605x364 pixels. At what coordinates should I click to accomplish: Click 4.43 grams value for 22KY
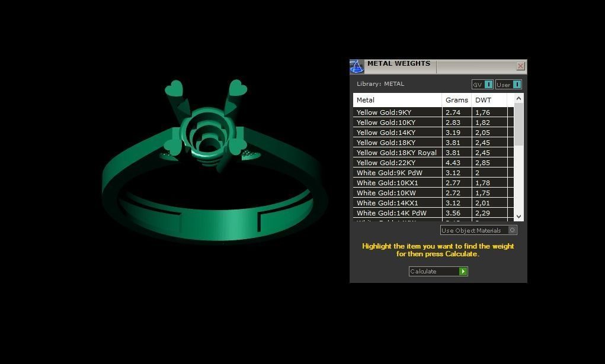click(x=453, y=162)
